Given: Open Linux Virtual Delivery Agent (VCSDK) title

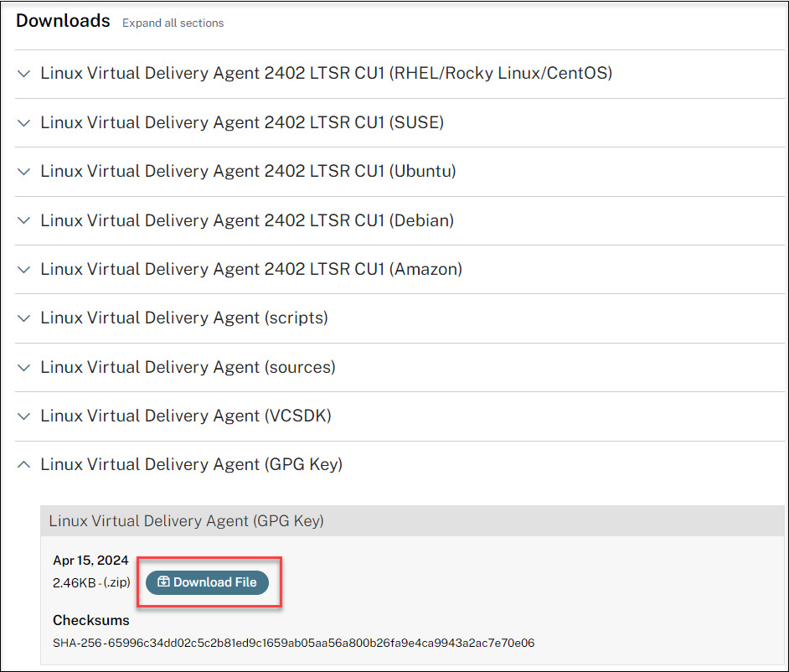Looking at the screenshot, I should point(186,416).
